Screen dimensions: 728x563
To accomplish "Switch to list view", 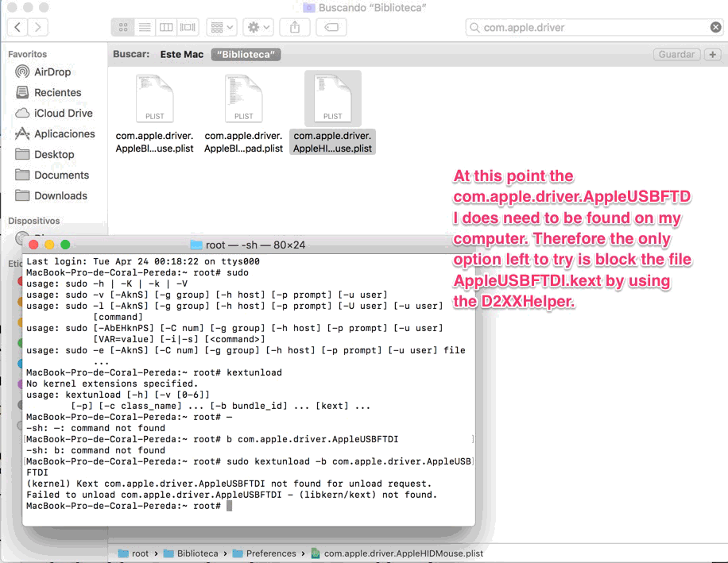I will [x=145, y=27].
